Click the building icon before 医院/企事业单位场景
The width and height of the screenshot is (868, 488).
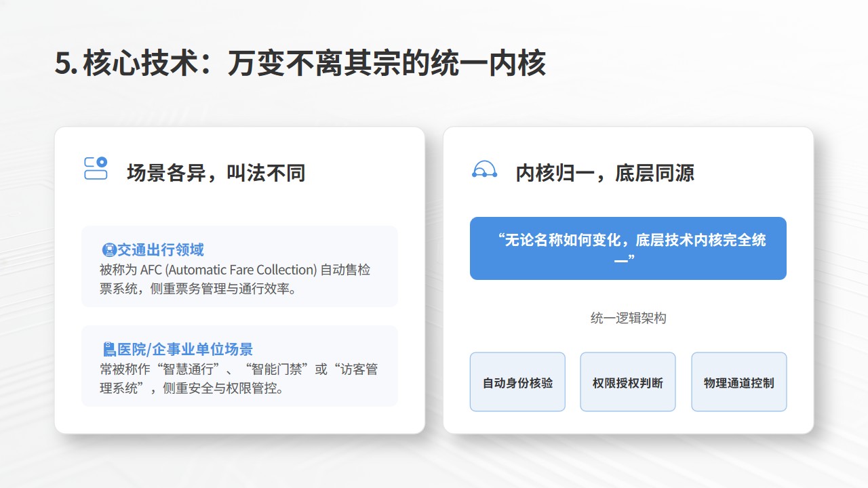tap(108, 350)
